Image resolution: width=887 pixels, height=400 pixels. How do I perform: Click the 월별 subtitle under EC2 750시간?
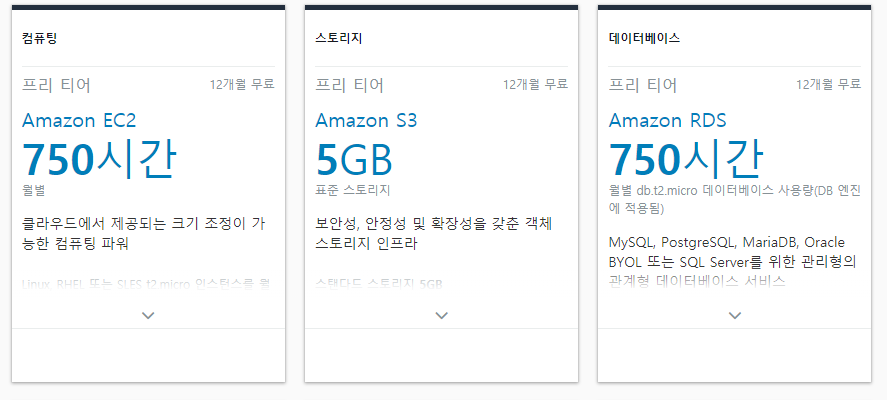pos(33,190)
